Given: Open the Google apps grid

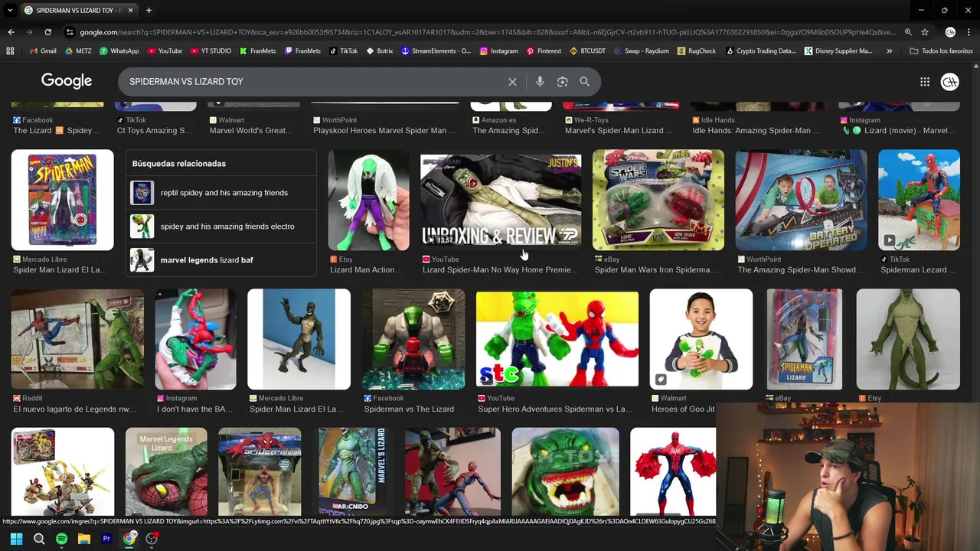Looking at the screenshot, I should (925, 82).
